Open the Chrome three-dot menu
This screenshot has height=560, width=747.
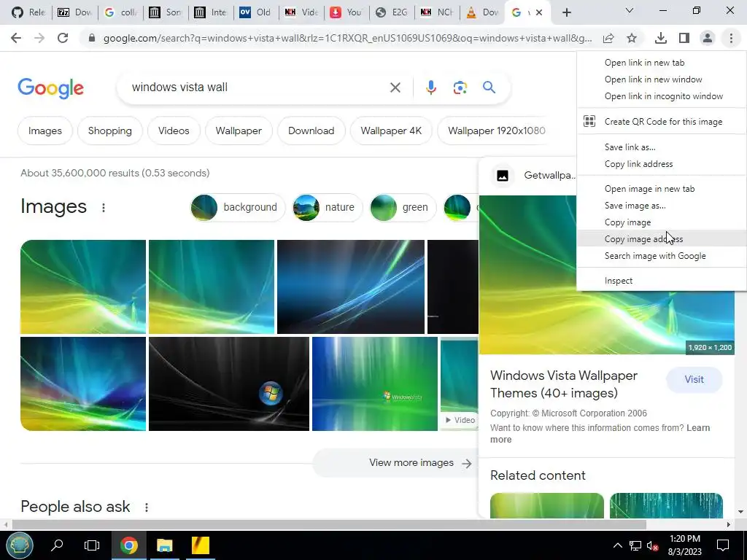click(731, 38)
